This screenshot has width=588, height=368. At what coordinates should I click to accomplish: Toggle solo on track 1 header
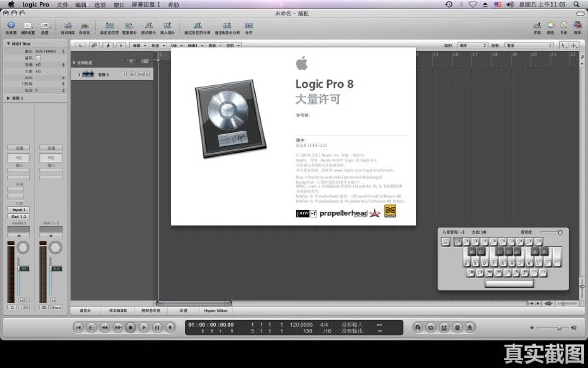pos(148,74)
